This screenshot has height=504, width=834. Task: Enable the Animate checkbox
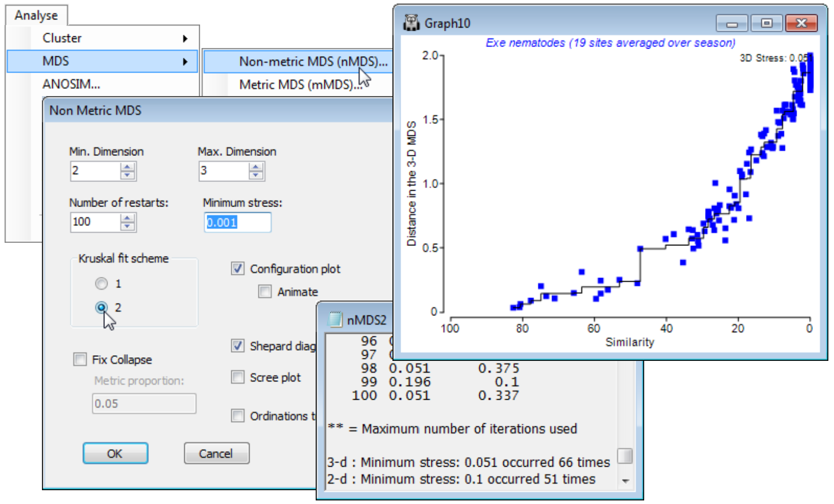pyautogui.click(x=265, y=291)
